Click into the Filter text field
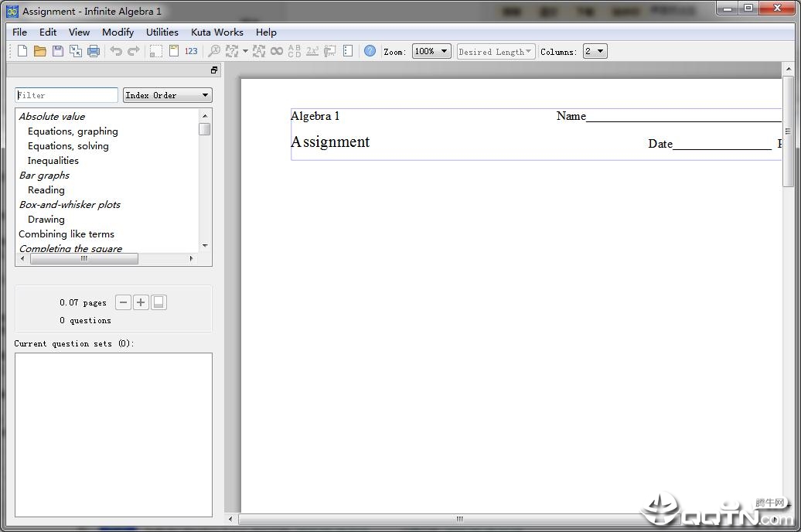The image size is (801, 532). coord(66,95)
